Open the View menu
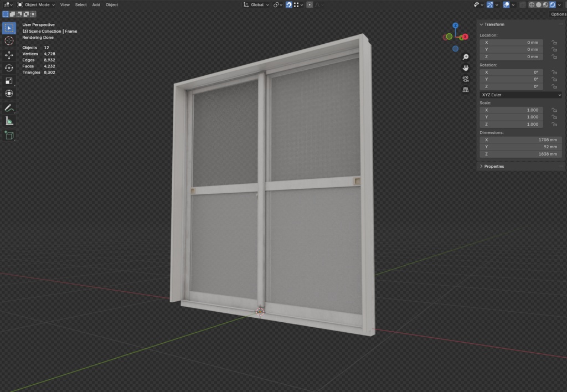The height and width of the screenshot is (392, 567). click(x=65, y=4)
